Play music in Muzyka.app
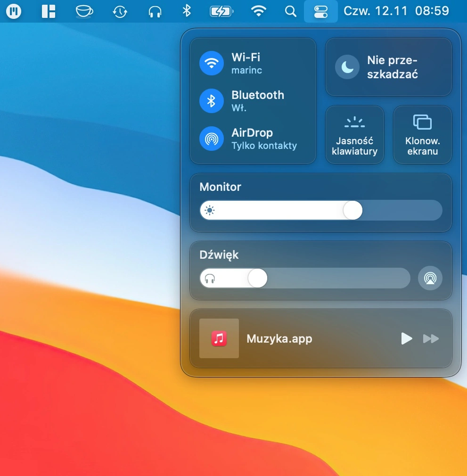Image resolution: width=467 pixels, height=476 pixels. pyautogui.click(x=406, y=338)
